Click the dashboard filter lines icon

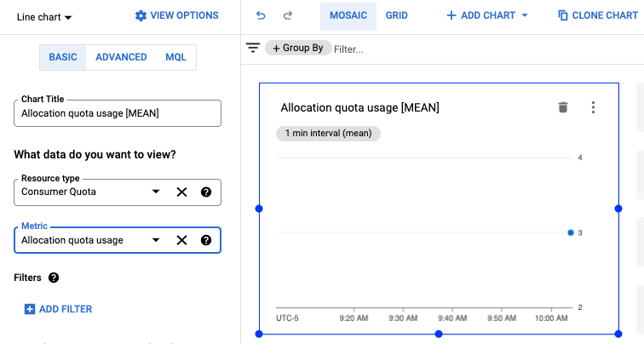tap(253, 49)
